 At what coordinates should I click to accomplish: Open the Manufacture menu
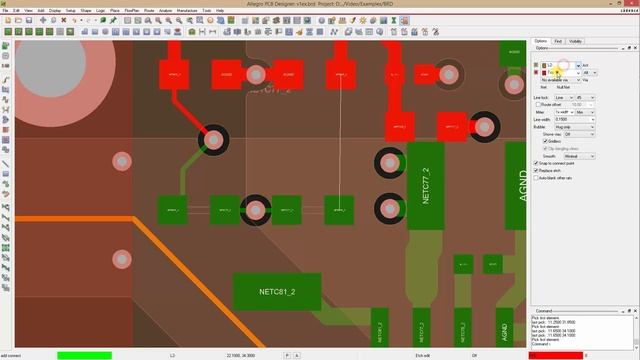tap(187, 10)
